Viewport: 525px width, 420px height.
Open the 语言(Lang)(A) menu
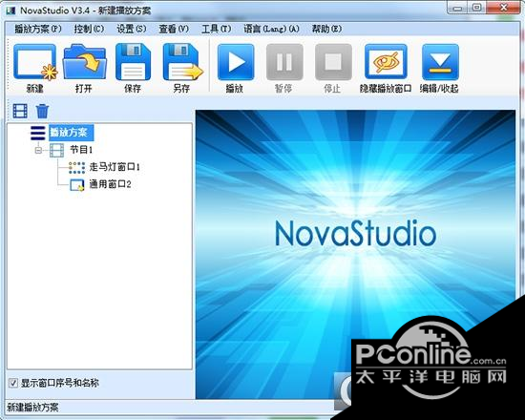(x=271, y=29)
